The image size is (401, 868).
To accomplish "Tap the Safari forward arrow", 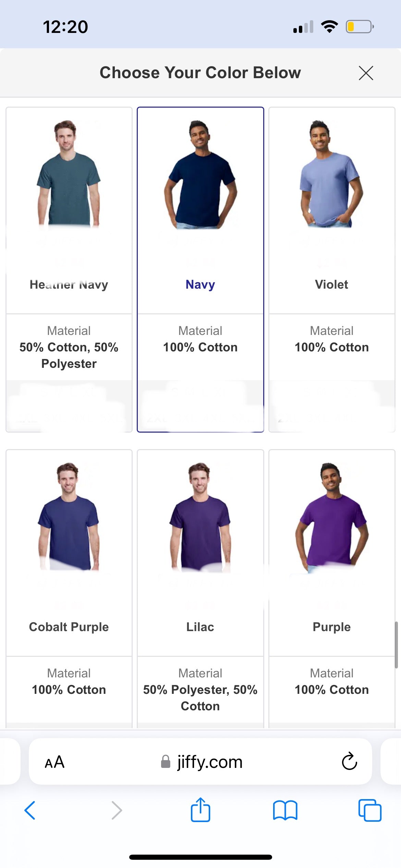I will 117,810.
